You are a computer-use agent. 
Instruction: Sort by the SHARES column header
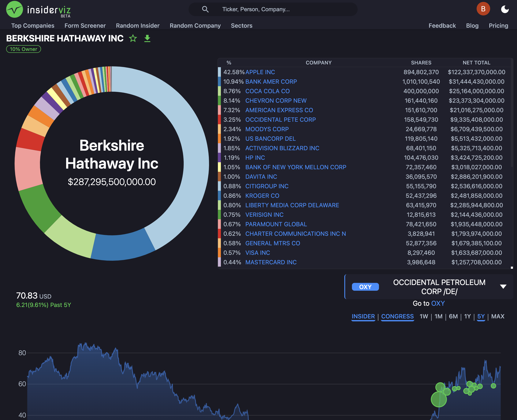coord(421,63)
